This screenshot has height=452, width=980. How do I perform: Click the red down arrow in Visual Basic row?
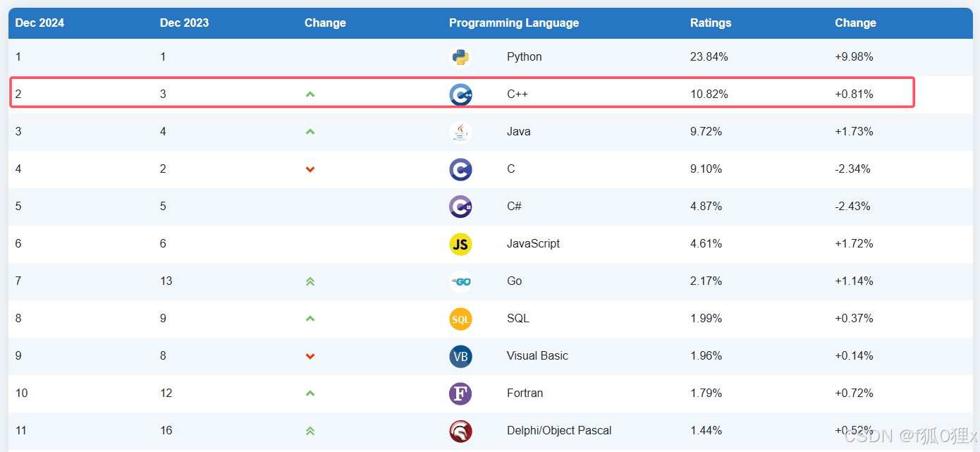point(310,356)
